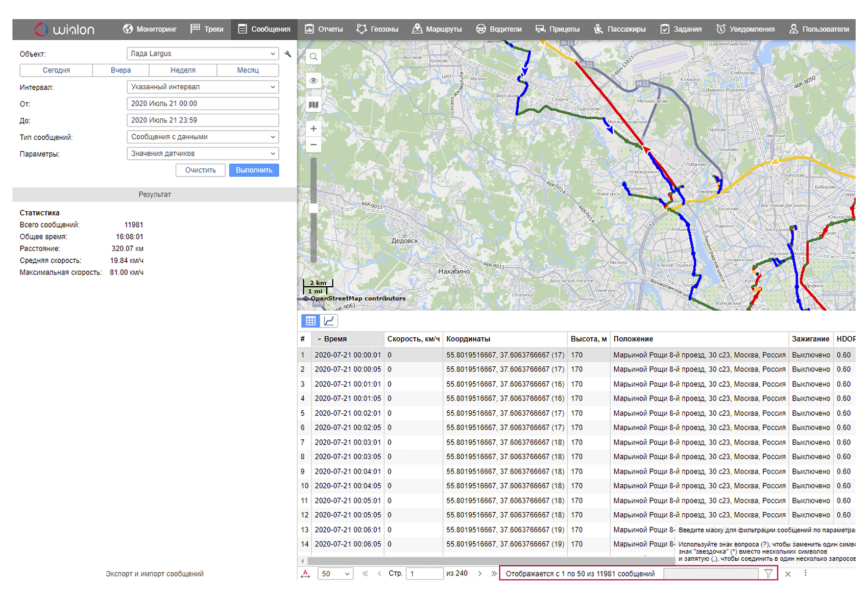Switch to table view of messages
The image size is (868, 600).
(x=310, y=321)
